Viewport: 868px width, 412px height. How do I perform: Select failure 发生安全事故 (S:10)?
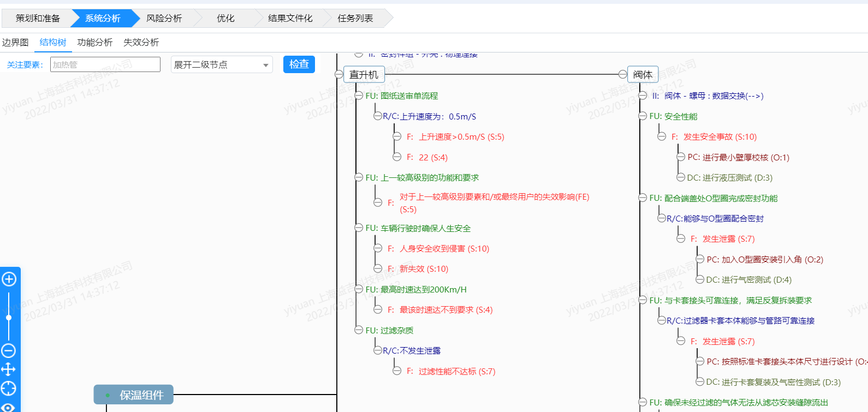[720, 137]
